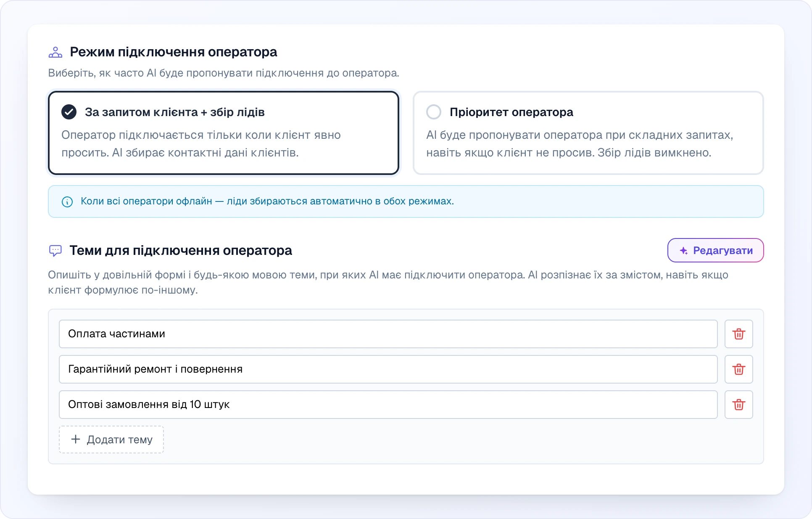Select the "За запитом клієнта + збір лідів" radio

tap(69, 112)
